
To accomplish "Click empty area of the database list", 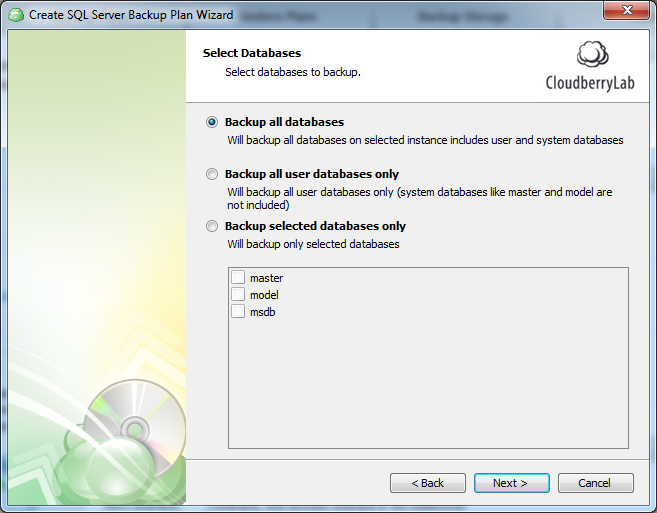I will pos(428,390).
